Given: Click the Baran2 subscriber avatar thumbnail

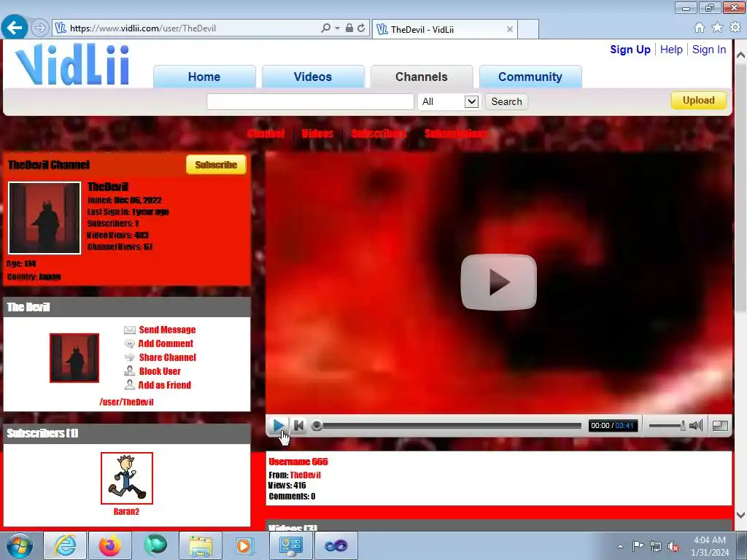Looking at the screenshot, I should [127, 478].
